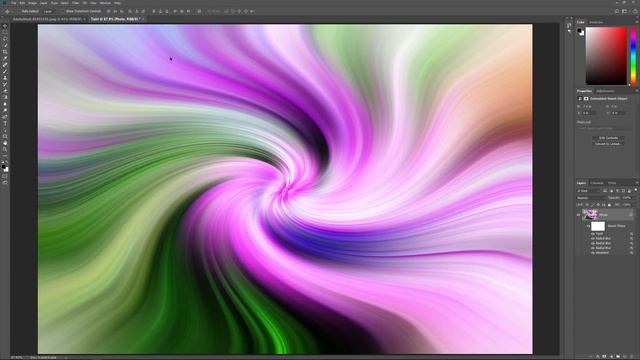This screenshot has height=360, width=640.
Task: Select the Clone Stamp tool
Action: coord(5,78)
